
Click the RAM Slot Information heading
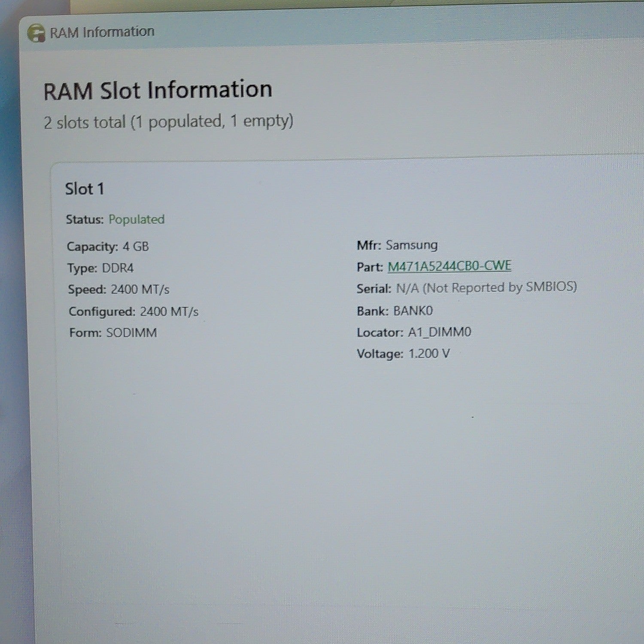pos(158,90)
